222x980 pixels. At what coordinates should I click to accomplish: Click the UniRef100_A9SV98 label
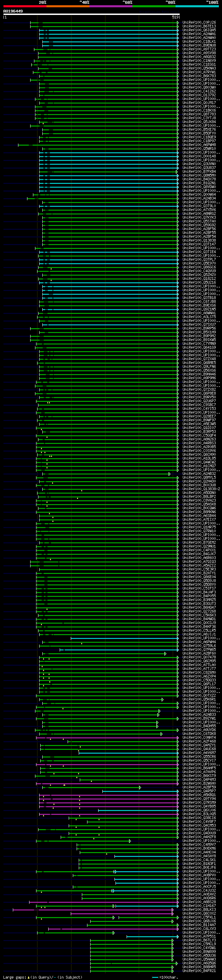coord(199,53)
